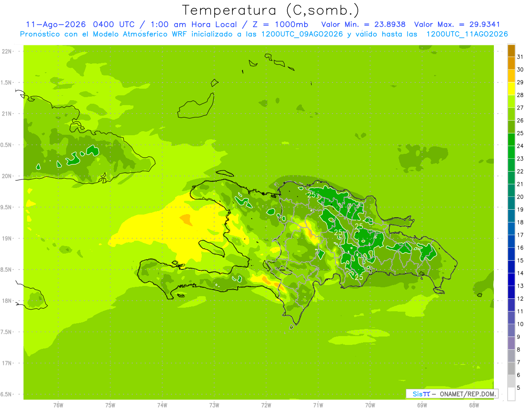Click the SisPI ONAMET/REP.DOM. watermark label

pyautogui.click(x=452, y=394)
